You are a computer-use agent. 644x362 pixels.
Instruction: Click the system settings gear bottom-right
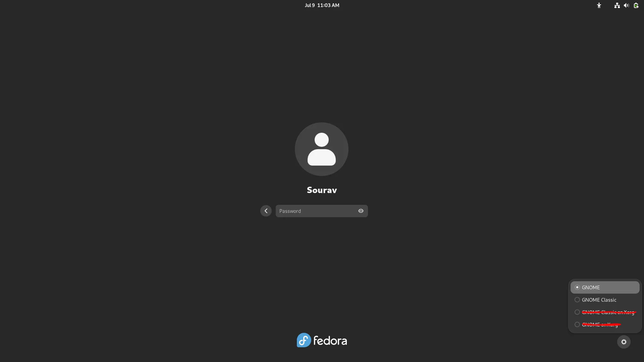(624, 342)
